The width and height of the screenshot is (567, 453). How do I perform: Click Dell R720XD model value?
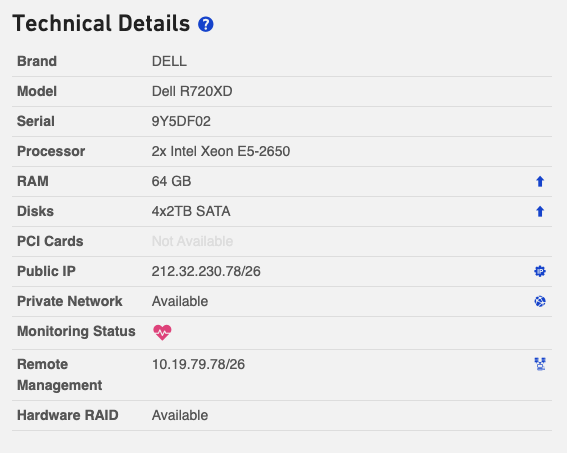coord(192,91)
